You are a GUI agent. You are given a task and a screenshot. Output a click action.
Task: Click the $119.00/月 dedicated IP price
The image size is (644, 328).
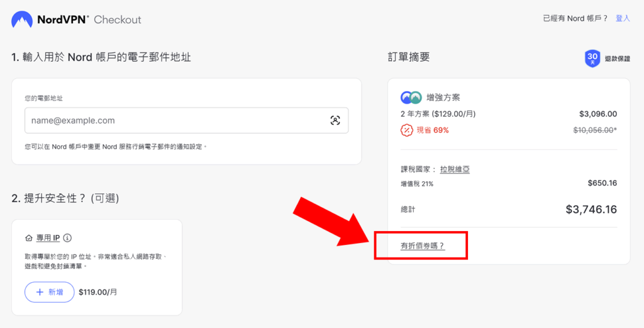[97, 292]
